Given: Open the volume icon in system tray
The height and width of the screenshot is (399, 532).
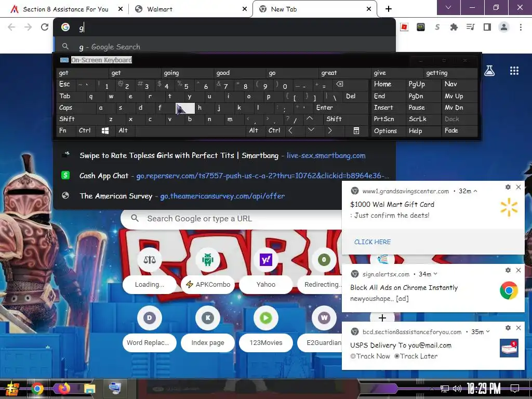Looking at the screenshot, I should click(x=457, y=389).
